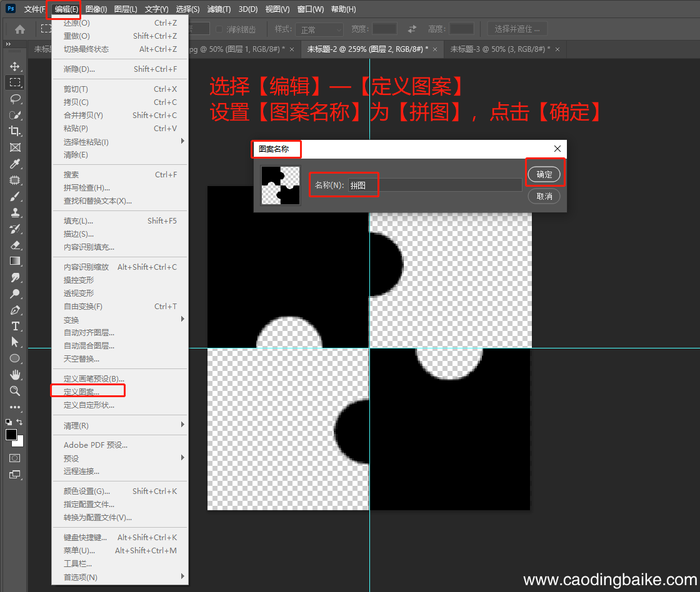The width and height of the screenshot is (700, 592).
Task: Select the Hand tool
Action: pyautogui.click(x=15, y=375)
